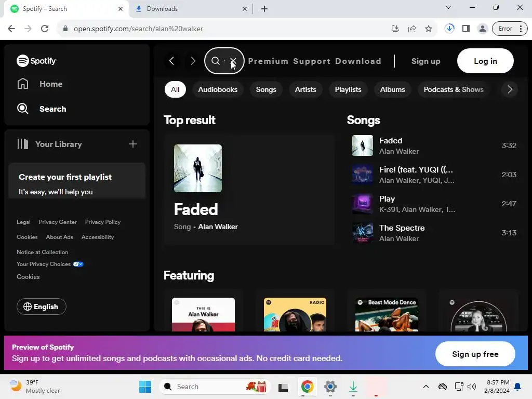
Task: Open the downloads extension icon
Action: pyautogui.click(x=449, y=29)
